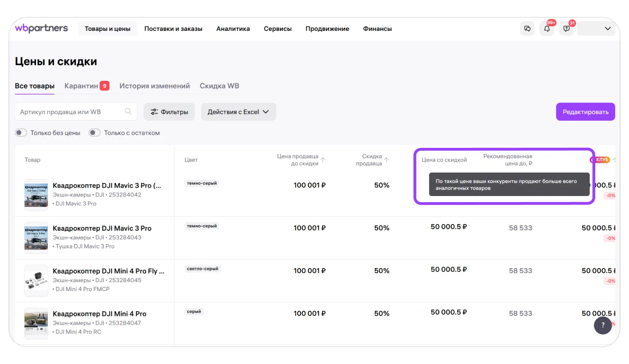Toggle the Только с остатком switch
Viewport: 629px width, 364px height.
95,133
